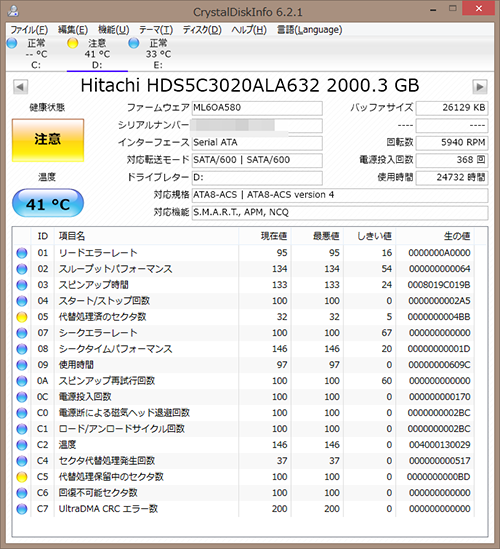This screenshot has width=500, height=549.
Task: Click the buffer size value 26129 KB
Action: 452,108
